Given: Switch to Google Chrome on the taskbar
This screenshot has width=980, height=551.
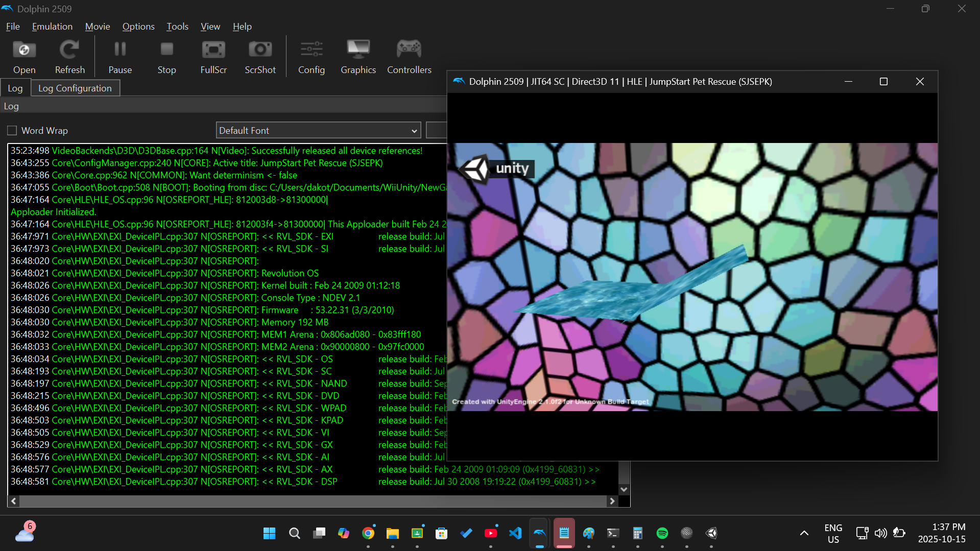Looking at the screenshot, I should point(368,533).
